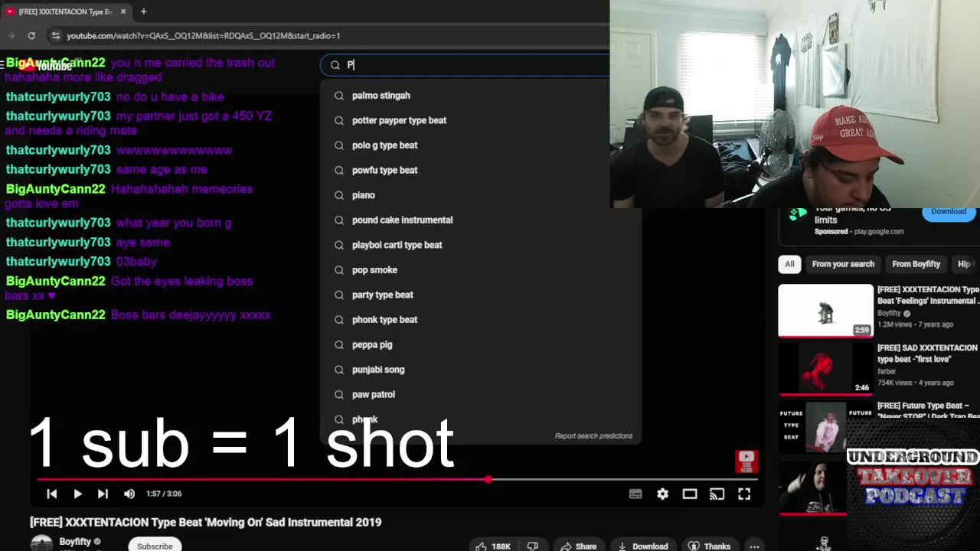Mute the video volume
The height and width of the screenshot is (551, 980).
click(129, 494)
